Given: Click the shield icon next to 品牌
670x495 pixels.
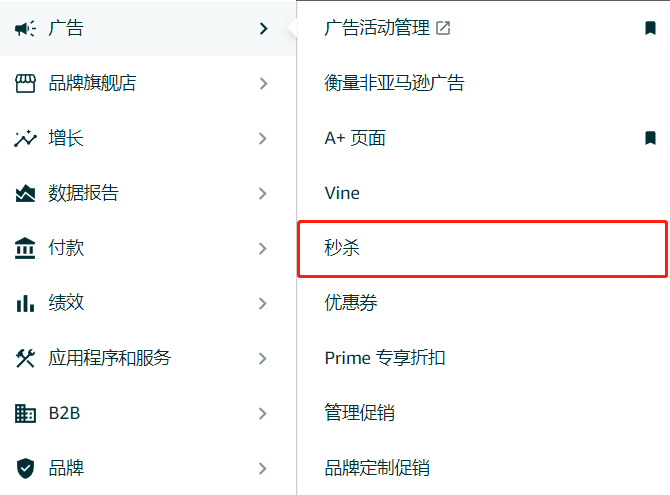Looking at the screenshot, I should (x=25, y=468).
